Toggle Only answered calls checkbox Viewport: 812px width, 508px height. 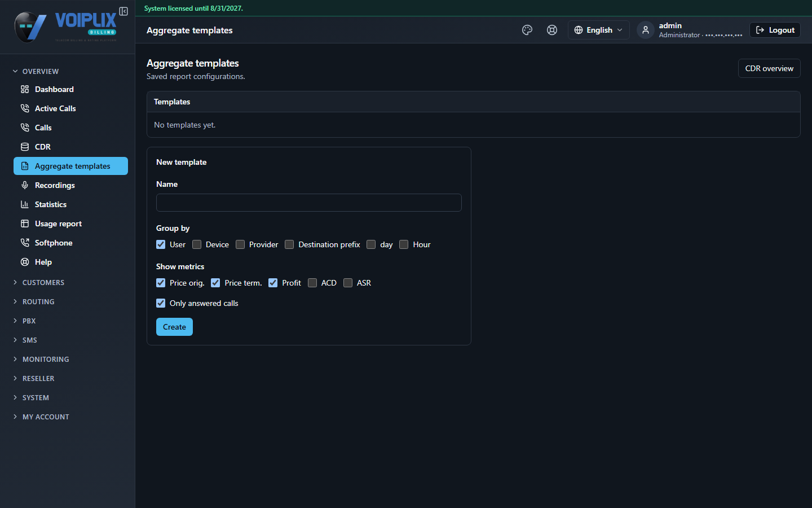click(x=161, y=303)
